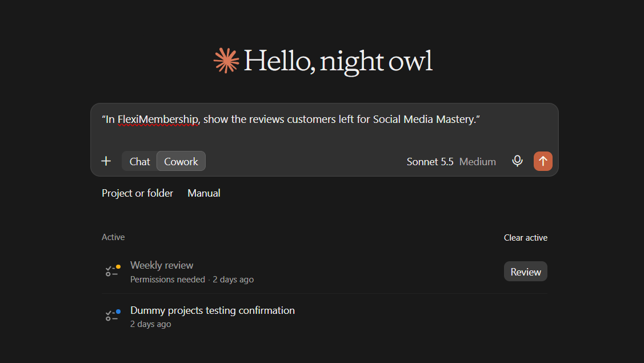The image size is (644, 363).
Task: Click the Weekly review task status icon
Action: (x=113, y=271)
